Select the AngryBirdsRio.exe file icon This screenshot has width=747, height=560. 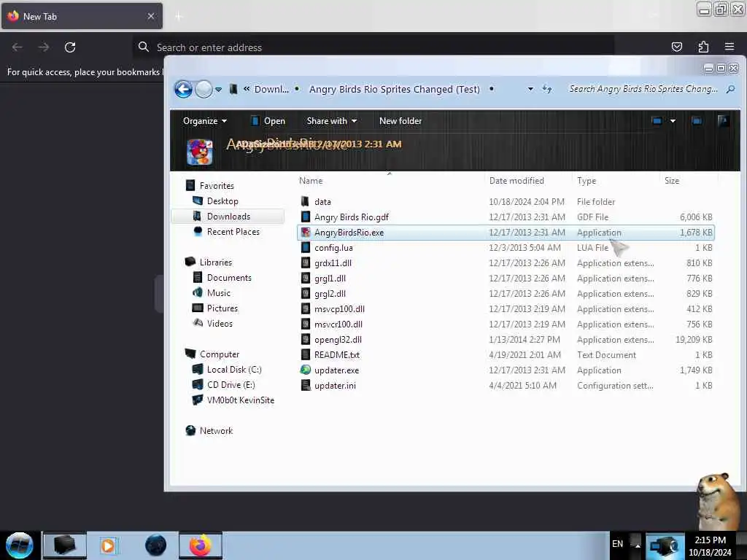coord(306,233)
